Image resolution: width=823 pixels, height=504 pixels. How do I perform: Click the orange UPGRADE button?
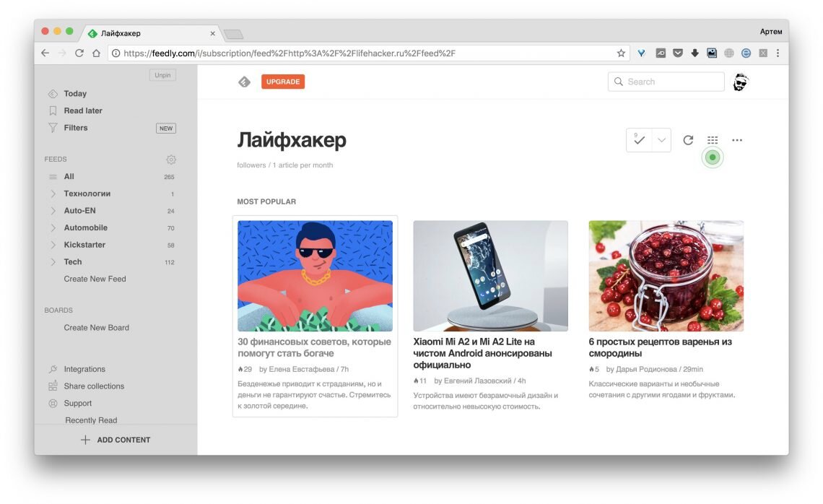click(283, 82)
